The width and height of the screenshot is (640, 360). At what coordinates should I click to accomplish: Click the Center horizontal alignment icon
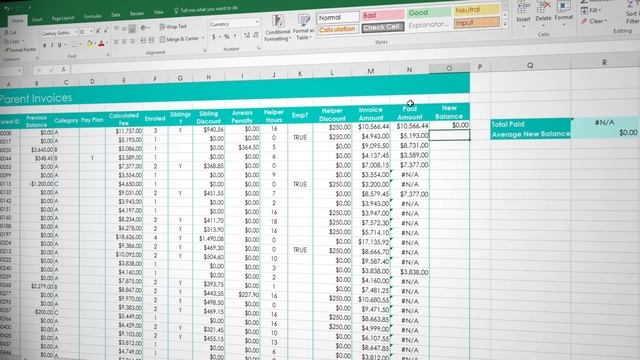[x=124, y=42]
